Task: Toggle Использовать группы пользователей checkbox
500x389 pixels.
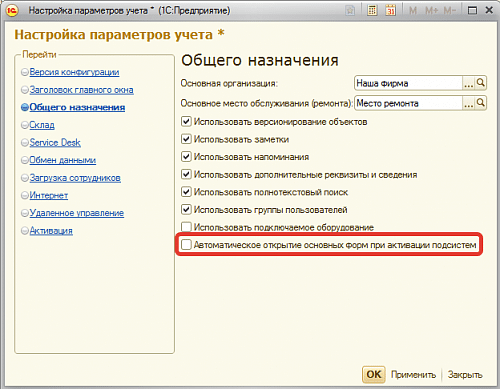Action: [186, 210]
